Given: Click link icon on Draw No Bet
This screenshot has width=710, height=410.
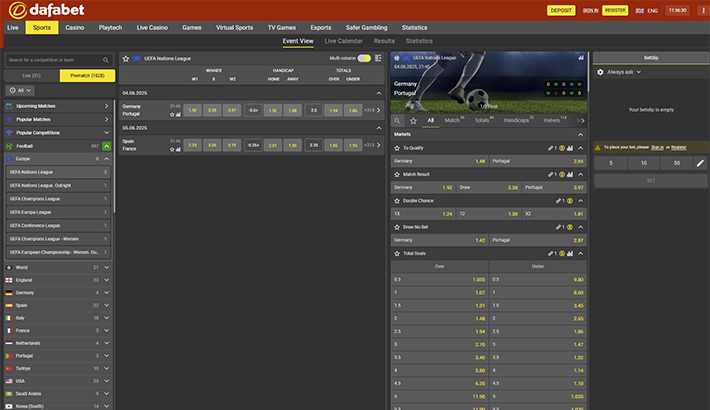Looking at the screenshot, I should (x=559, y=227).
